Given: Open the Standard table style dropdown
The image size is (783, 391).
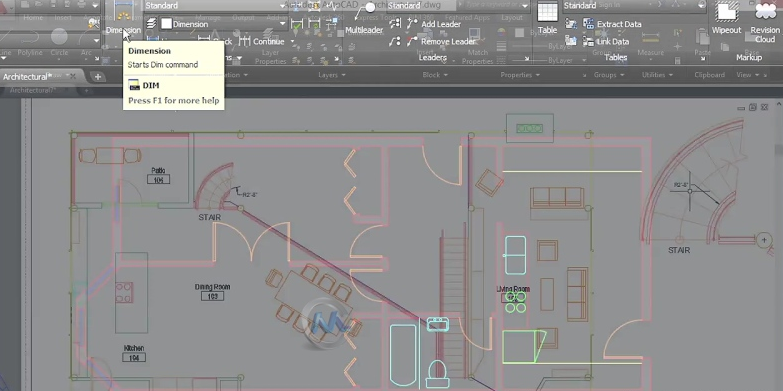Looking at the screenshot, I should click(x=635, y=5).
